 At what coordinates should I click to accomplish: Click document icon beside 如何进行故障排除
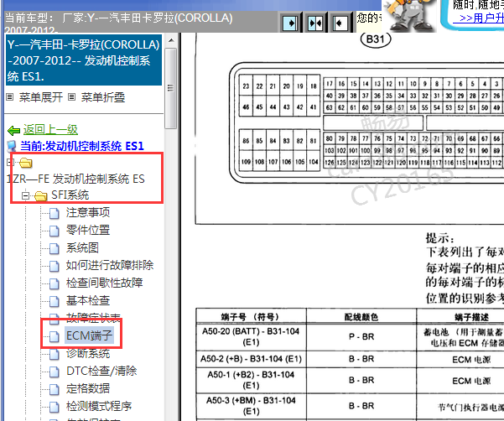55,266
